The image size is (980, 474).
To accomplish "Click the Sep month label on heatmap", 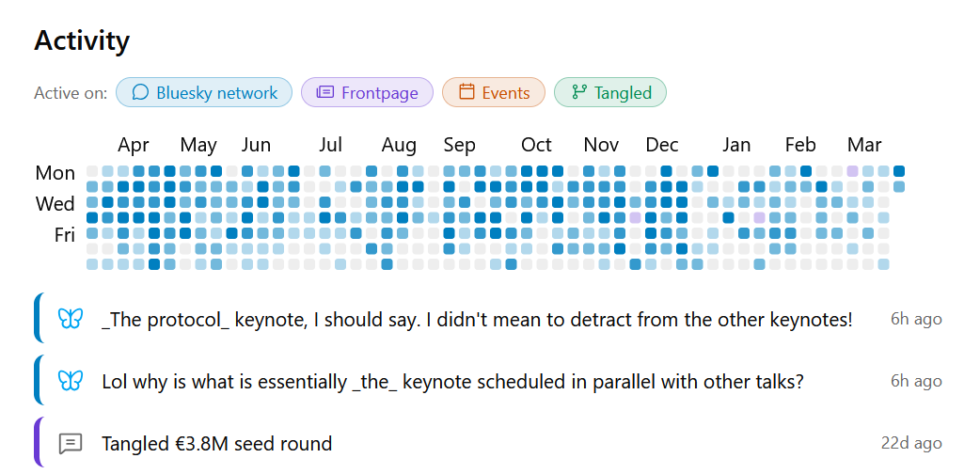I will (460, 145).
